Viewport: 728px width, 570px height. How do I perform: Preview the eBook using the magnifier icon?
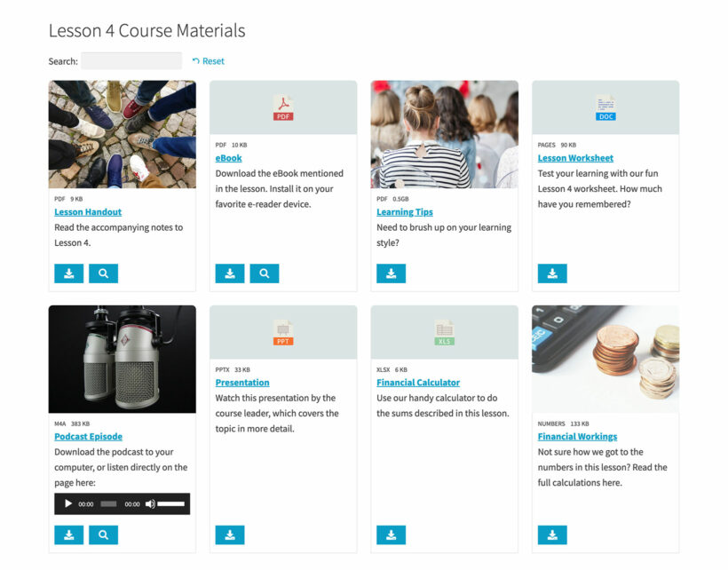265,273
